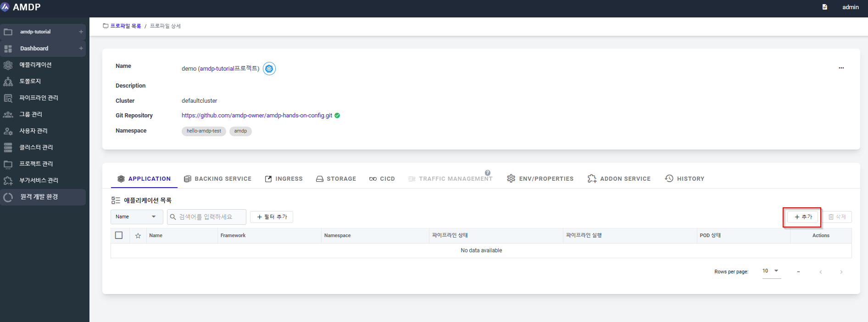Switch to the APPLICATION tab
This screenshot has width=868, height=322.
tap(144, 179)
